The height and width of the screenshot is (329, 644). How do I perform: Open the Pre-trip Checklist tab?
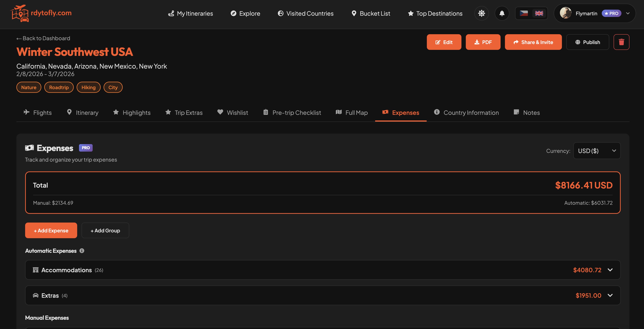pyautogui.click(x=291, y=112)
